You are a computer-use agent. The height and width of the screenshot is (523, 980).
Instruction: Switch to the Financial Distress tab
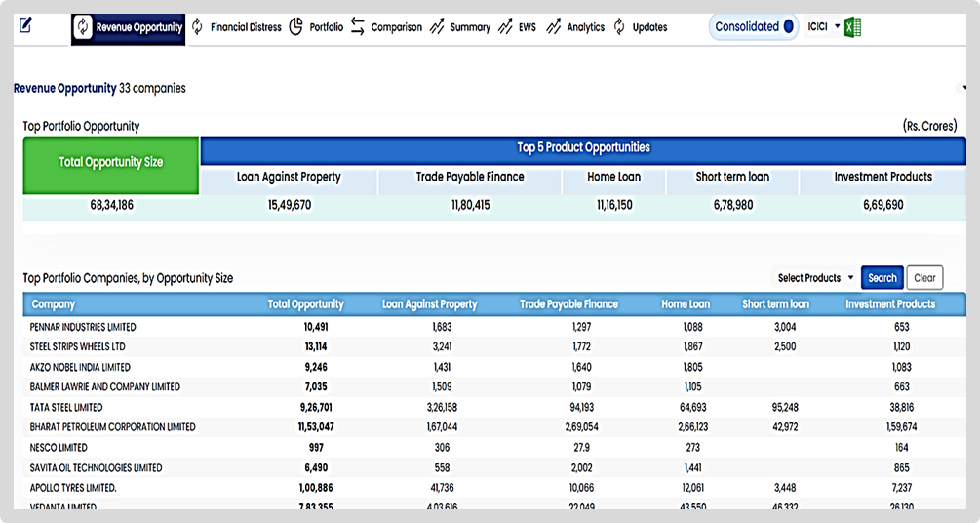point(246,27)
